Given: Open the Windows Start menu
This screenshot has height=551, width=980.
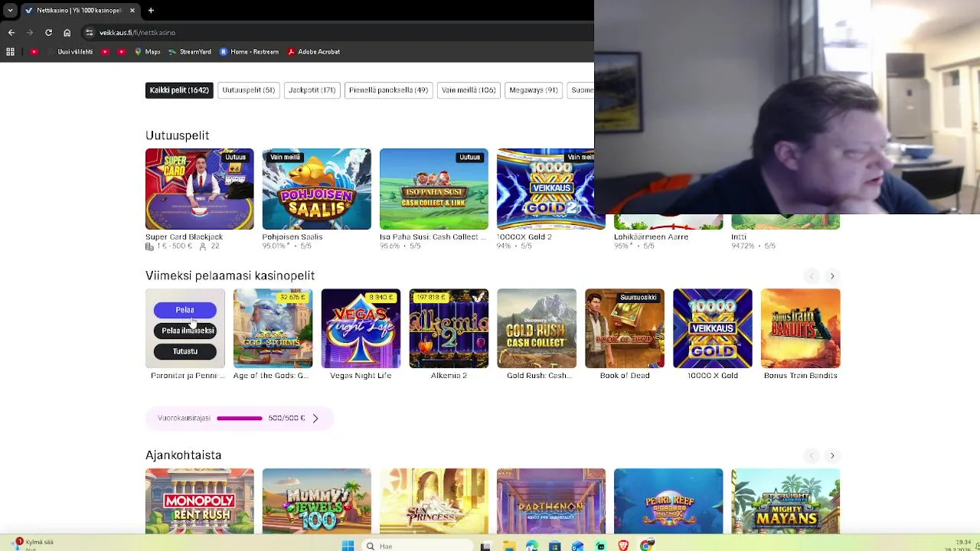Looking at the screenshot, I should click(x=348, y=546).
